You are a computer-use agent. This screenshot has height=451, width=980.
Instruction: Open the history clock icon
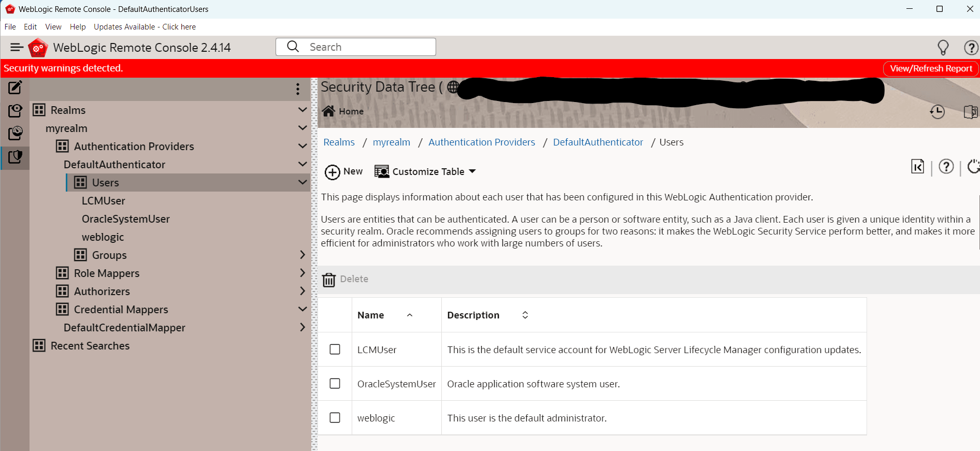(937, 111)
